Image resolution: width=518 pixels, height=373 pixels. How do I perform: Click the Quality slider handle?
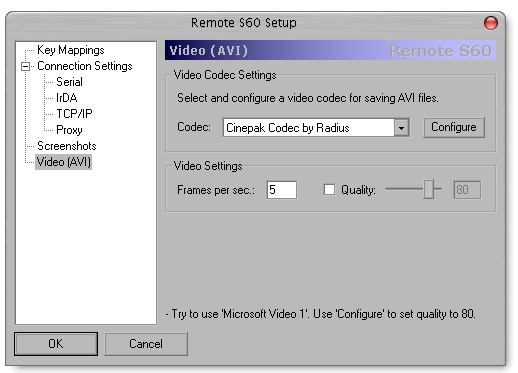click(x=429, y=189)
